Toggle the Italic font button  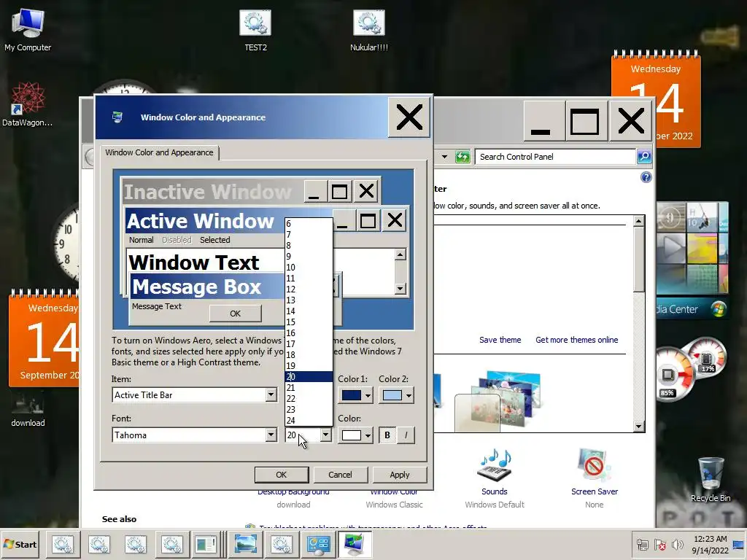click(406, 435)
